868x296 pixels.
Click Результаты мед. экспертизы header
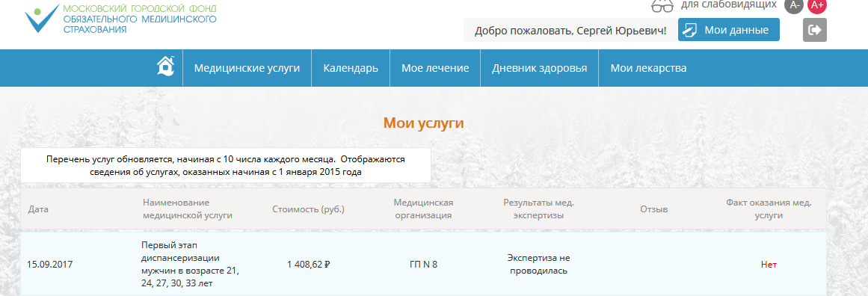pos(538,209)
